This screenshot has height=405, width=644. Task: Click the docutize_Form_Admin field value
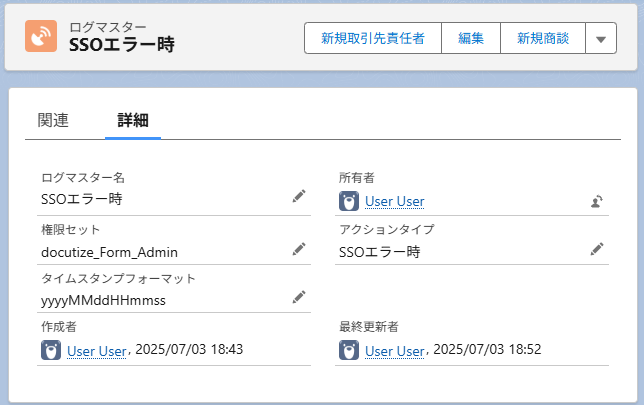click(x=110, y=251)
